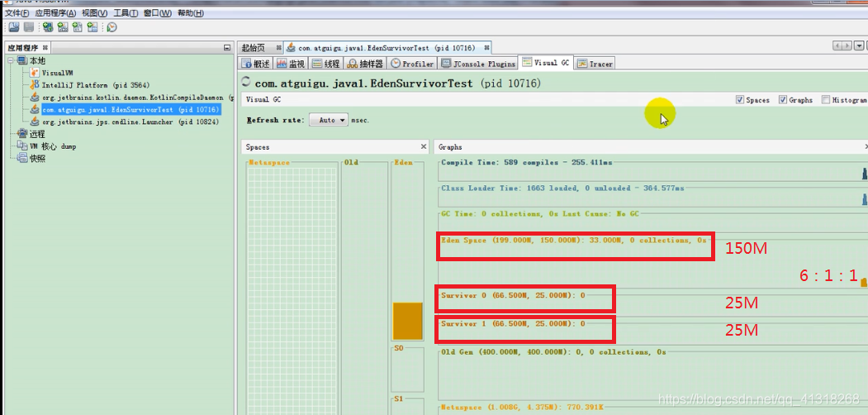
Task: Click the jps.cmdline.Launcher Java icon
Action: click(35, 122)
